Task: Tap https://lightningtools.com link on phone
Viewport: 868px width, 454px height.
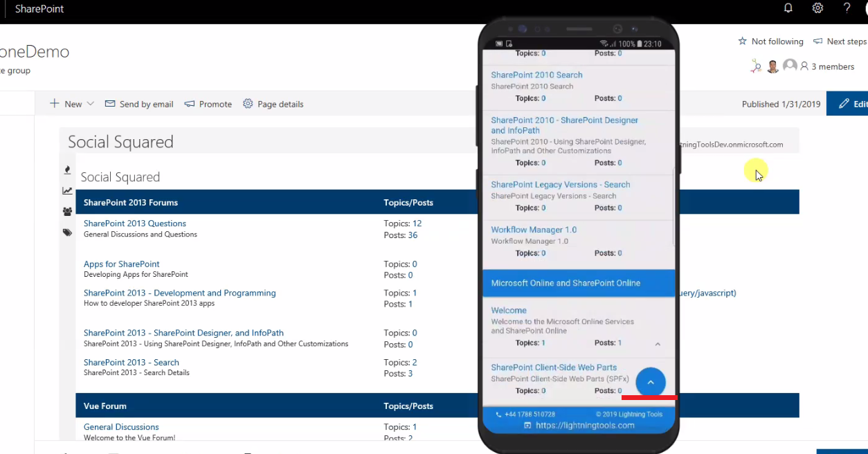Action: pyautogui.click(x=585, y=426)
